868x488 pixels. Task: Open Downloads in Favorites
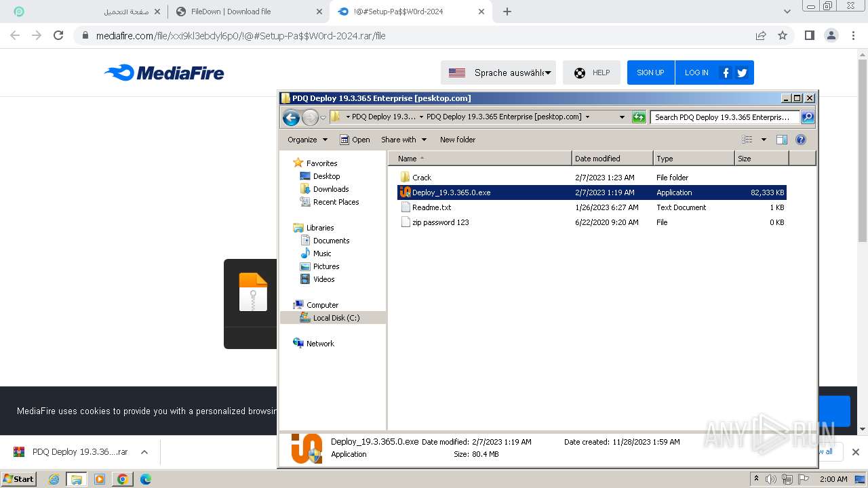click(331, 189)
